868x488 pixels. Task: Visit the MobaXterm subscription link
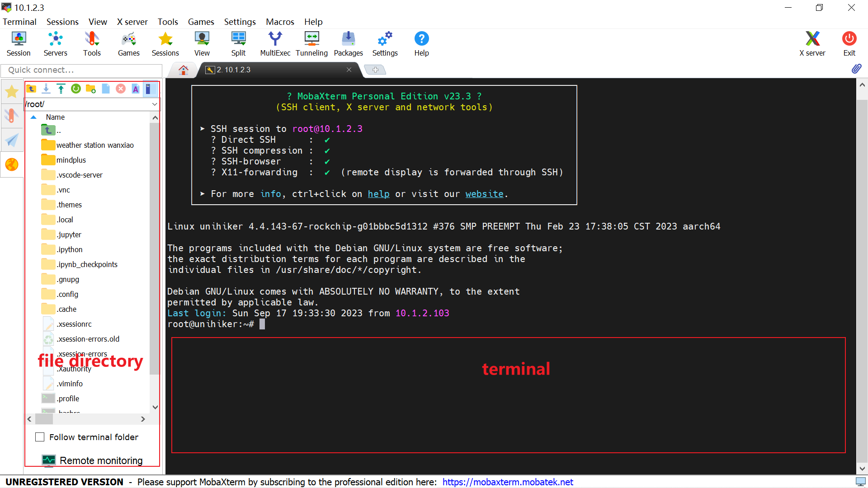[x=507, y=482]
